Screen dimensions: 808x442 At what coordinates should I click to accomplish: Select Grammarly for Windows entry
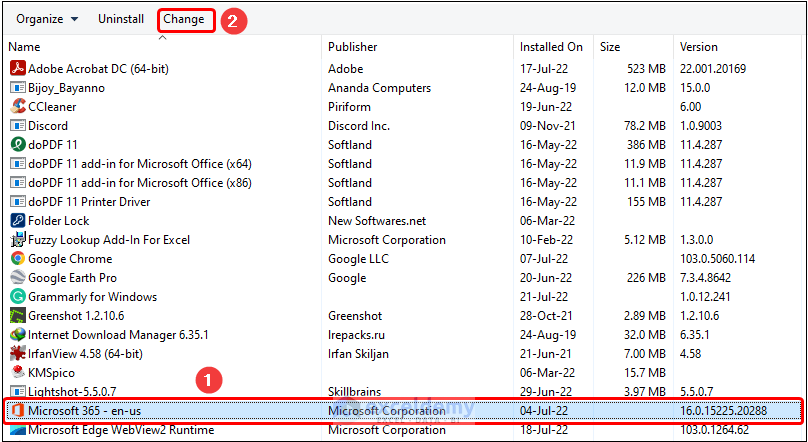[92, 297]
